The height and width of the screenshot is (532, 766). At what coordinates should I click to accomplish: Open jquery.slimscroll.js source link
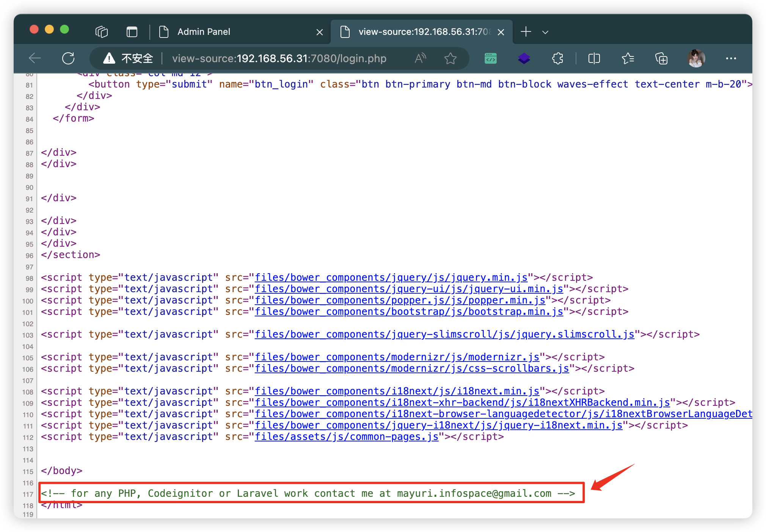444,334
